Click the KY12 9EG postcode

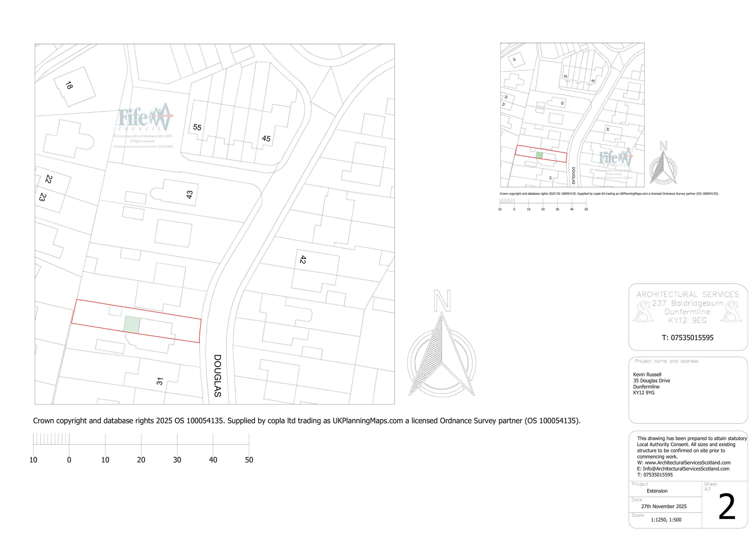pos(688,320)
